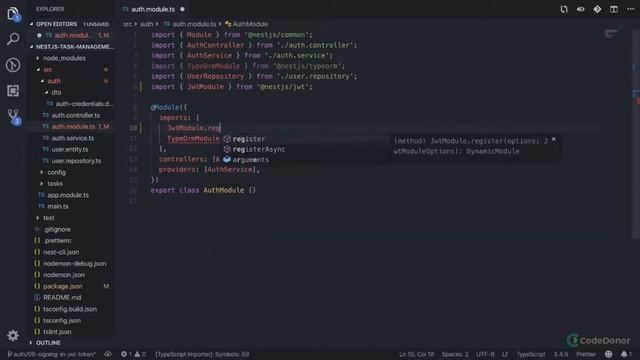The width and height of the screenshot is (640, 360).
Task: Expand the config folder
Action: (x=56, y=172)
